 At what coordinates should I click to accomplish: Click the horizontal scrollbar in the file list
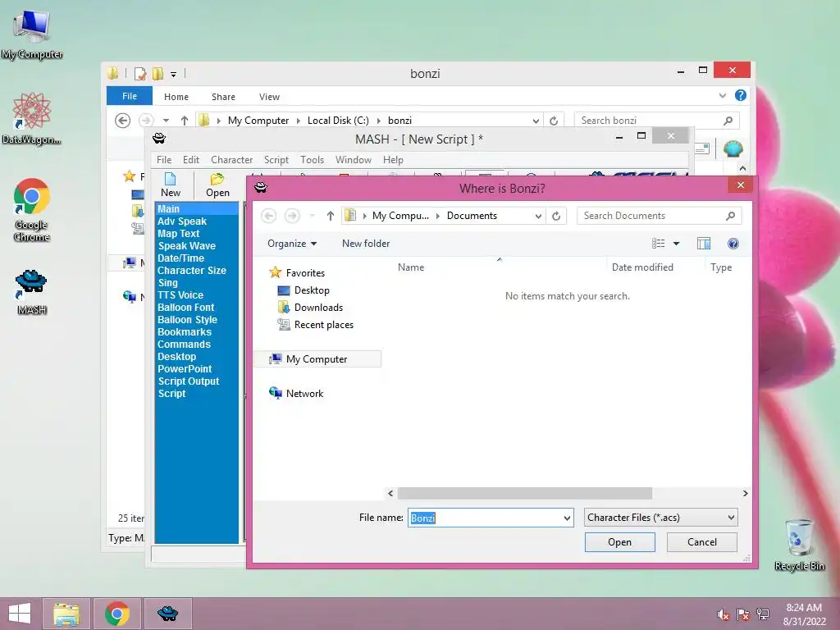[x=524, y=493]
